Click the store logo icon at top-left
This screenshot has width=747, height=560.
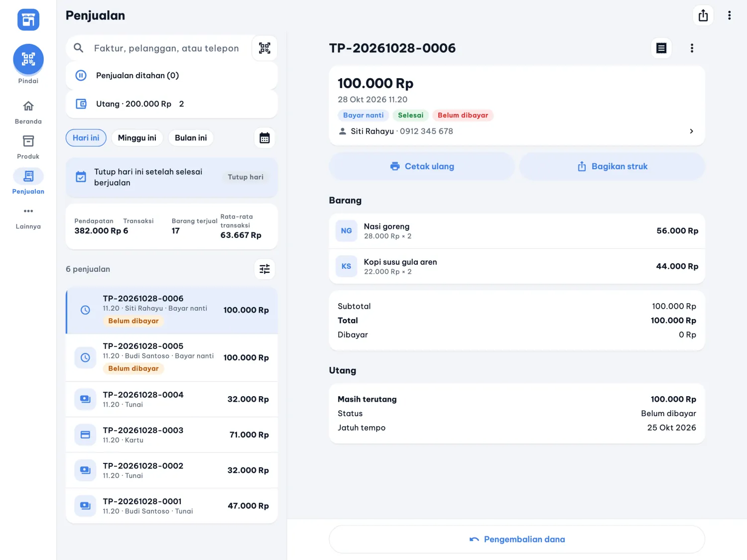click(x=28, y=20)
